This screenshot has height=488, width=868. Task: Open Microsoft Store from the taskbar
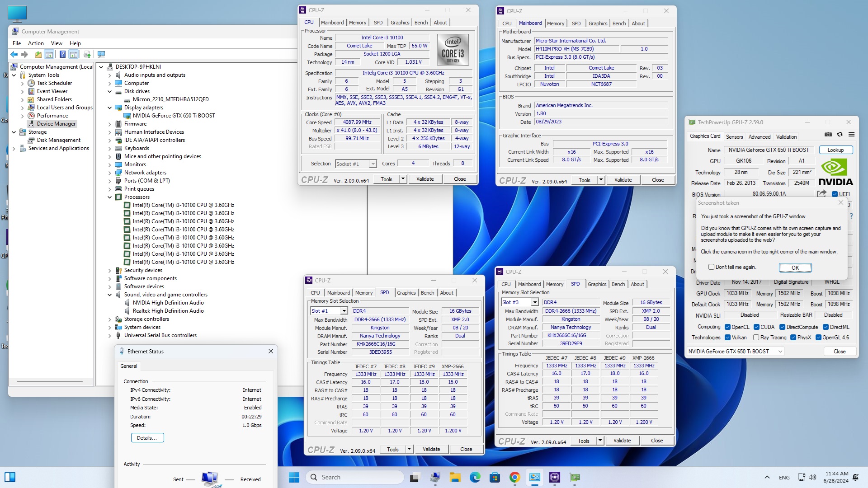click(495, 477)
